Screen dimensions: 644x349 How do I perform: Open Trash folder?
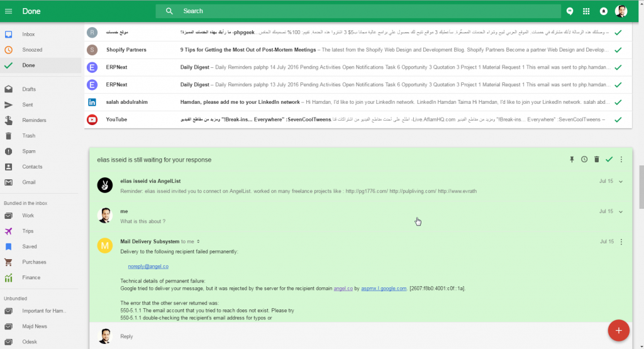41,135
